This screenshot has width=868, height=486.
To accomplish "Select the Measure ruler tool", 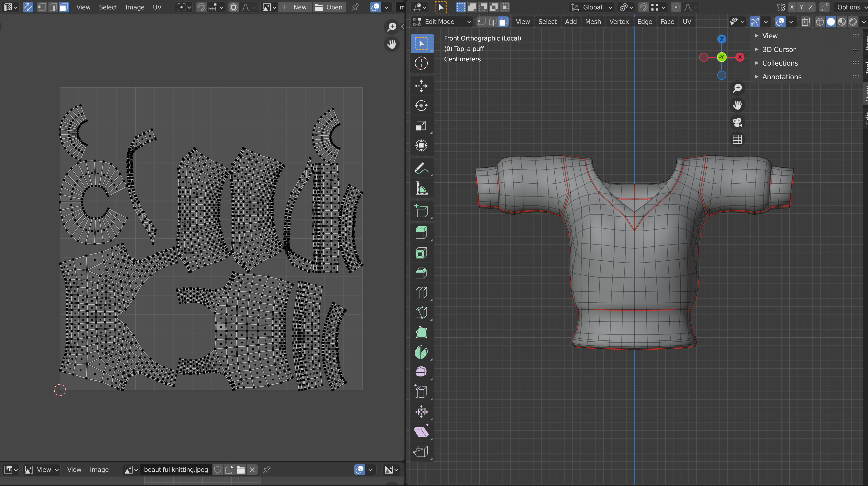I will 421,188.
